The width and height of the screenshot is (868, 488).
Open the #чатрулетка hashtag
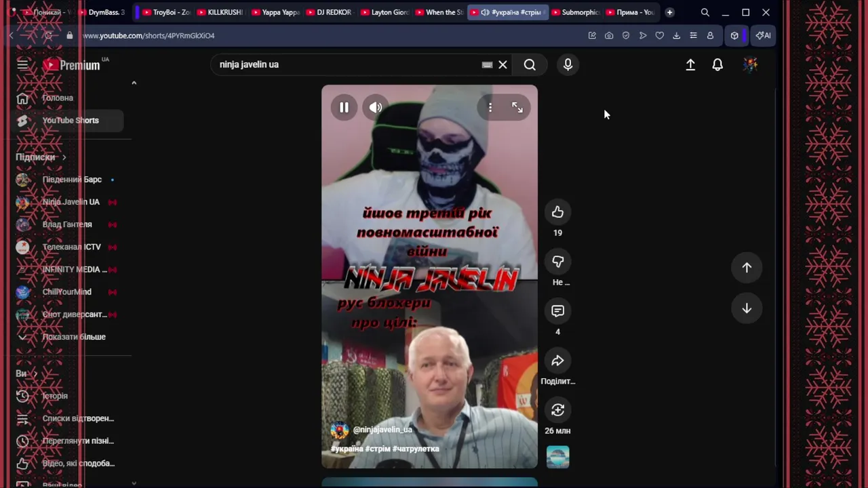[x=416, y=449]
